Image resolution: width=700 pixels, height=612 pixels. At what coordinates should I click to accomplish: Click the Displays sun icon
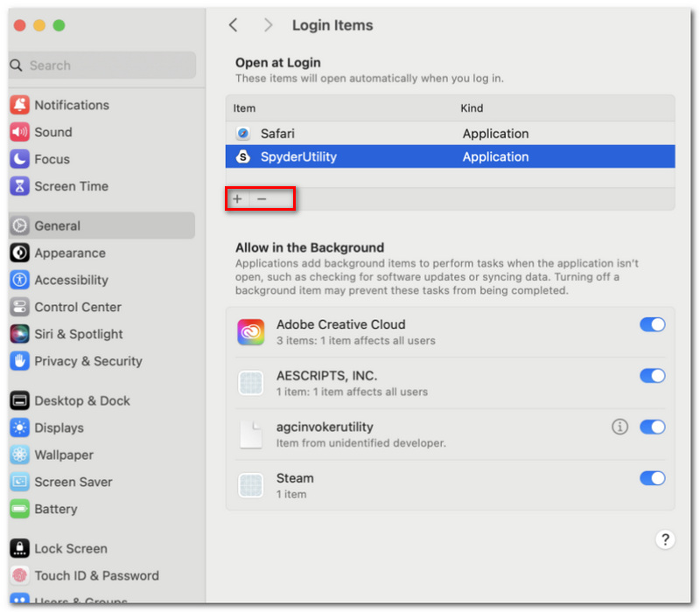coord(19,428)
